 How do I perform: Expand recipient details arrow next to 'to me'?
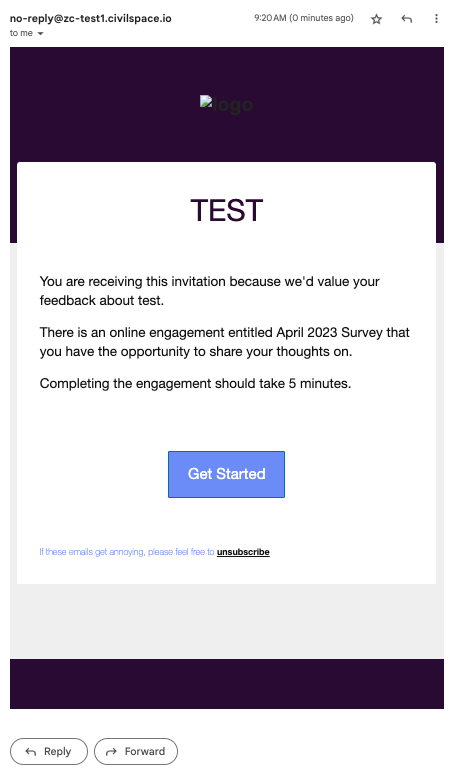[40, 34]
